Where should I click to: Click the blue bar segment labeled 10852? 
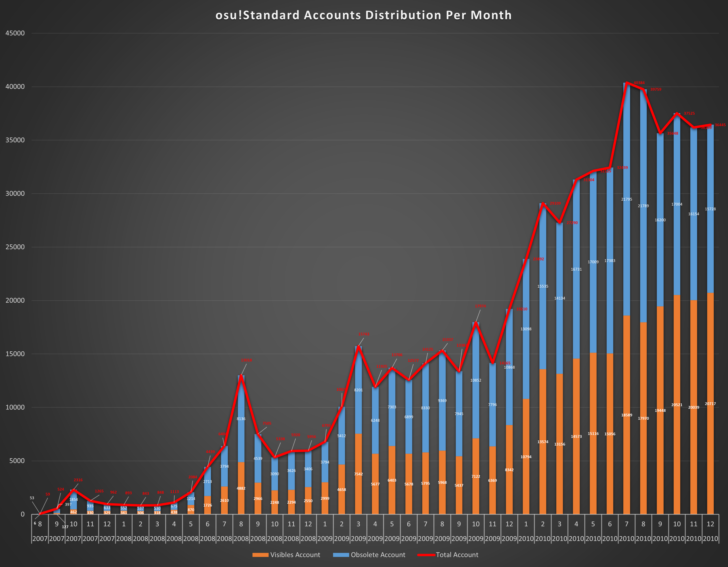point(476,400)
